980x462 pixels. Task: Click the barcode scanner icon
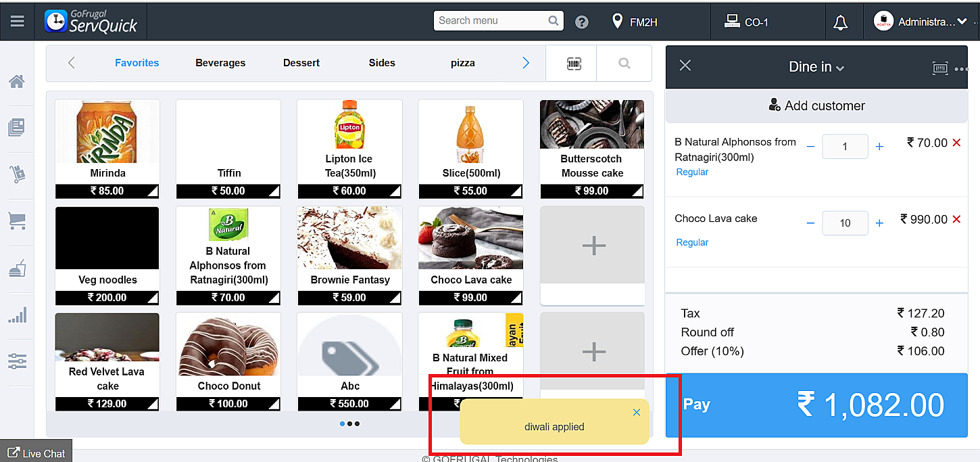(x=574, y=63)
